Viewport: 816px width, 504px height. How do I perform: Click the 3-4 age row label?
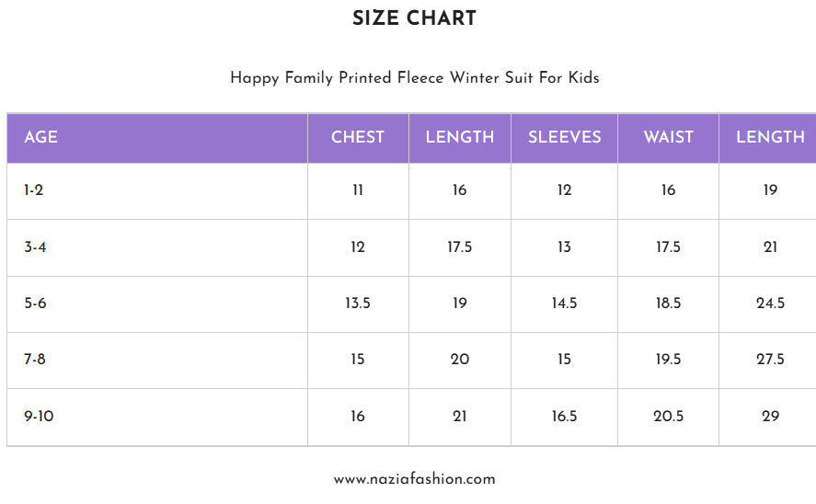[x=35, y=247]
